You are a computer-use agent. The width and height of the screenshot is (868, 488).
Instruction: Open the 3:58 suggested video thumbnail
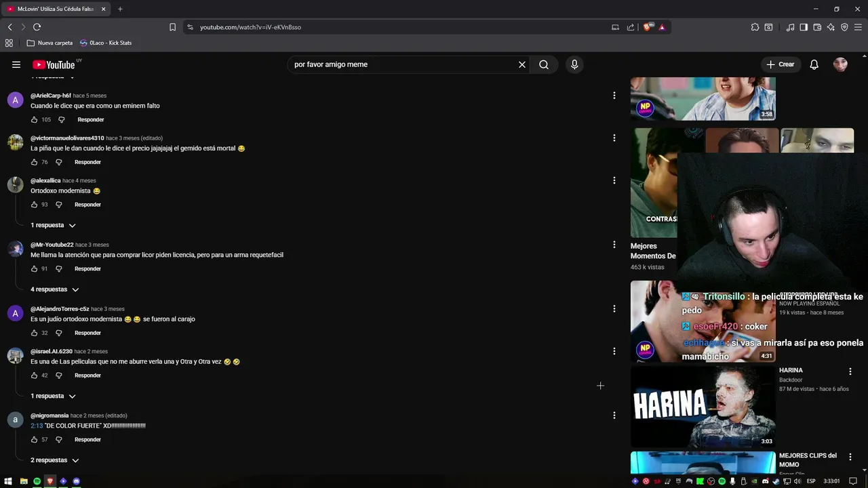coord(703,99)
